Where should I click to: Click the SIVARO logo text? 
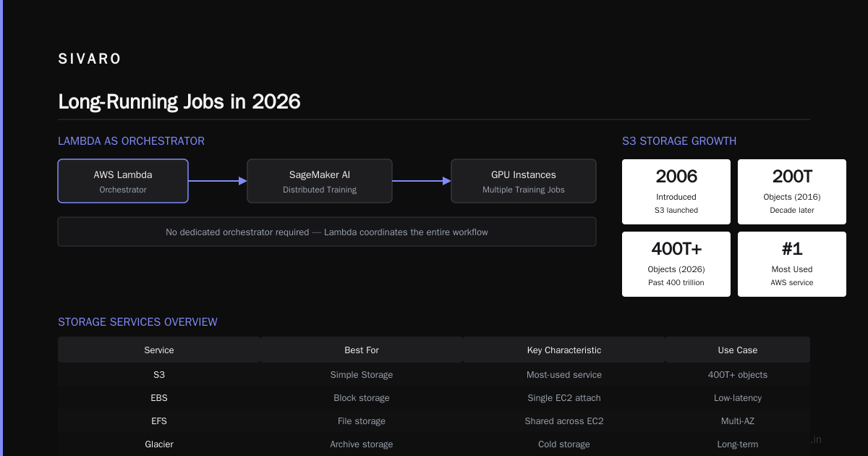tap(90, 59)
